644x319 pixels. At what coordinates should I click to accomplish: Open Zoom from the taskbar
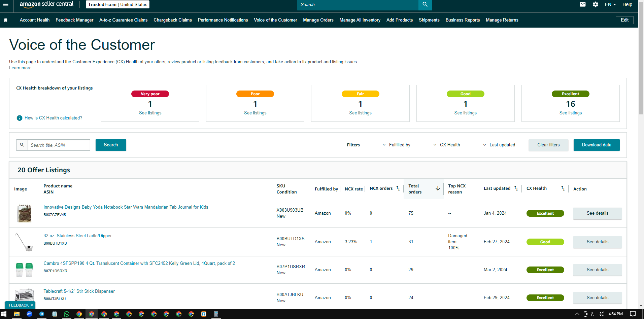point(29,314)
